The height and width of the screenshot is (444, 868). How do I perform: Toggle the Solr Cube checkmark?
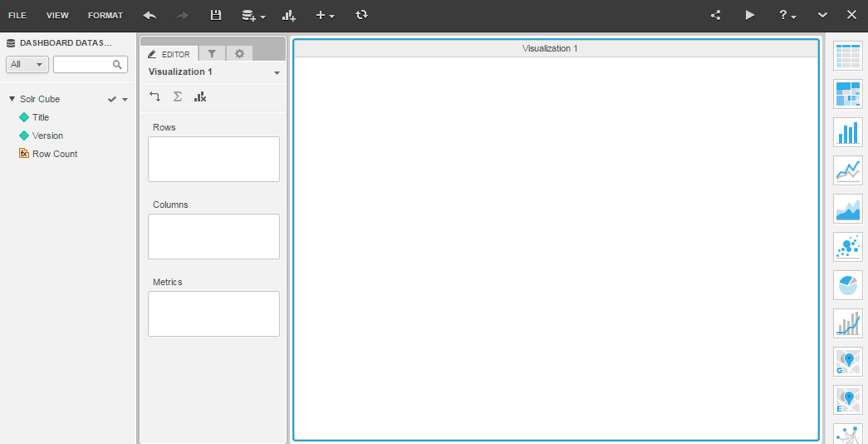pyautogui.click(x=112, y=99)
